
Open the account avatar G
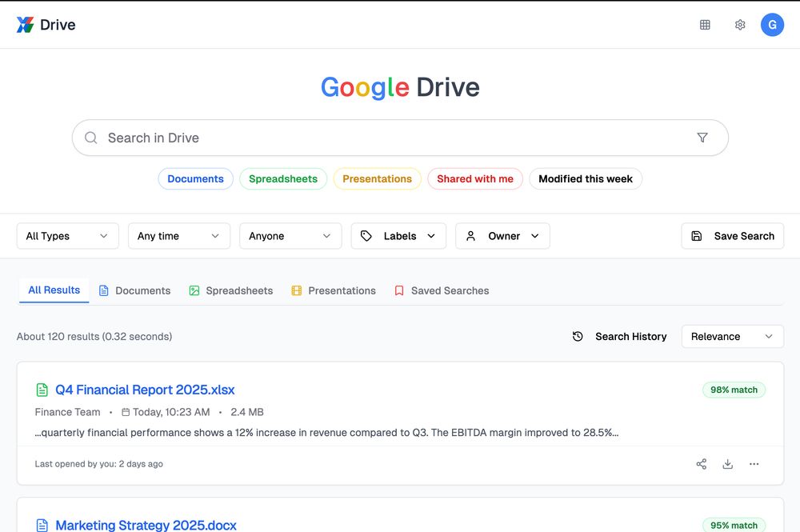click(x=772, y=25)
